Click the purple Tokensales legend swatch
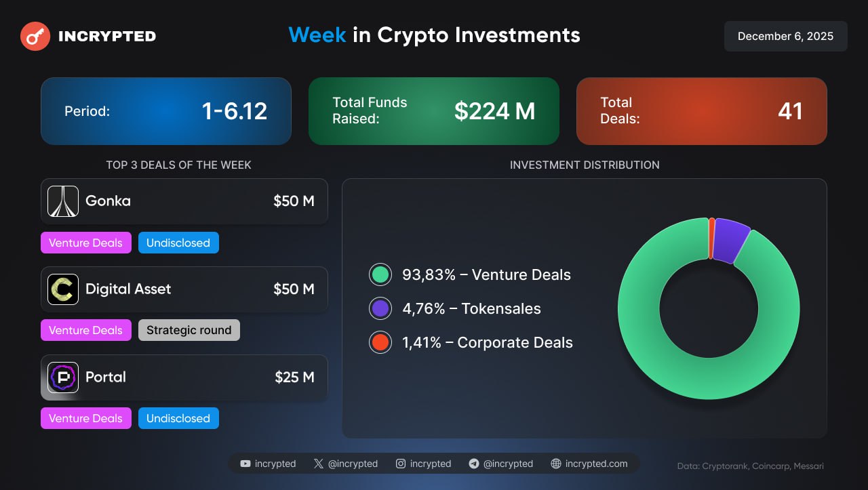This screenshot has width=868, height=490. [380, 308]
